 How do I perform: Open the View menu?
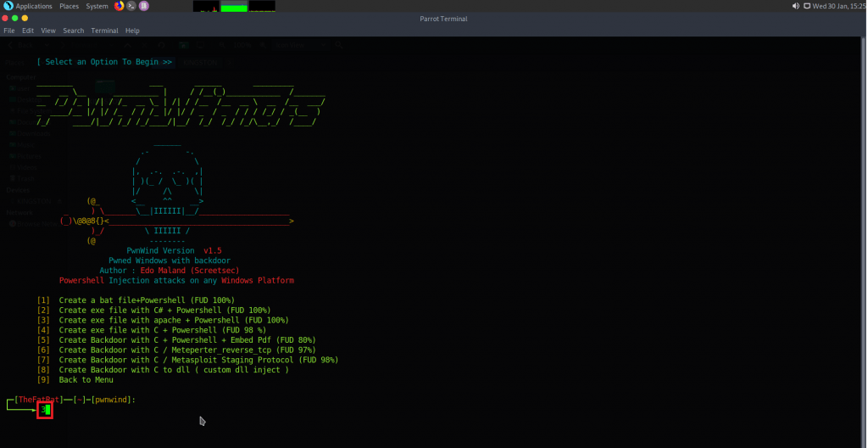48,31
